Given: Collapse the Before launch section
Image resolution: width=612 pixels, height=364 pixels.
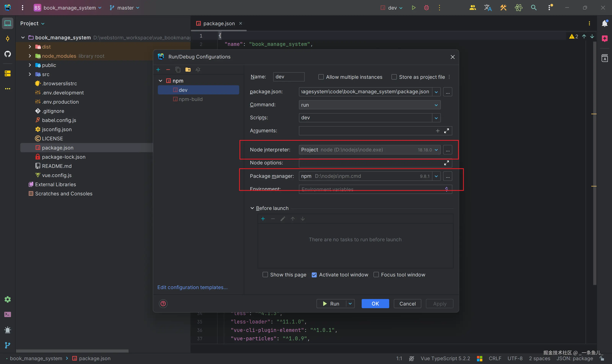Looking at the screenshot, I should coord(252,208).
